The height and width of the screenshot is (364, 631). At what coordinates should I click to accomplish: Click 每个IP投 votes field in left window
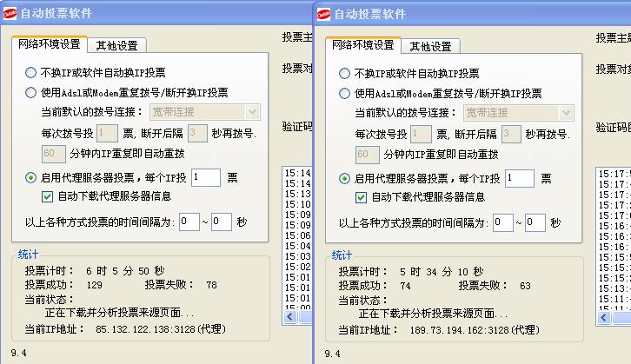tap(206, 177)
